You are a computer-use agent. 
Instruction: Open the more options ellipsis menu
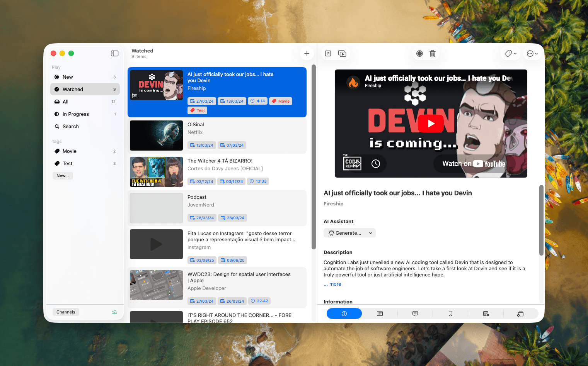click(x=532, y=54)
